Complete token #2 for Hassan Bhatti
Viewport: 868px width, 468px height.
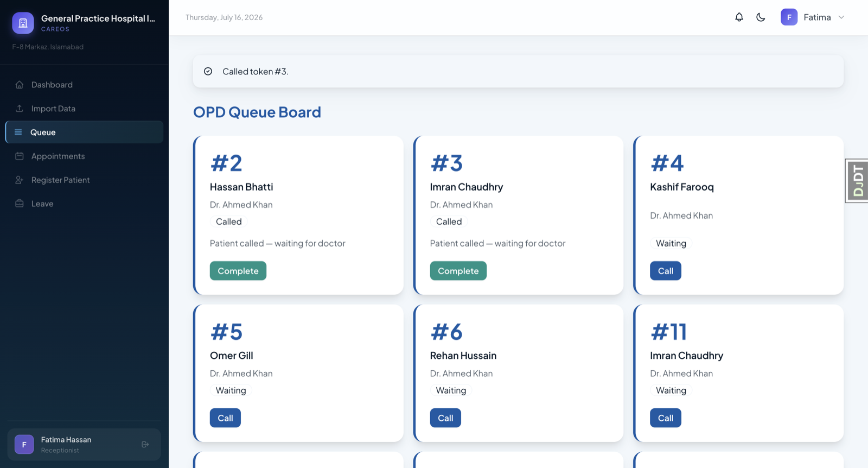coord(238,271)
